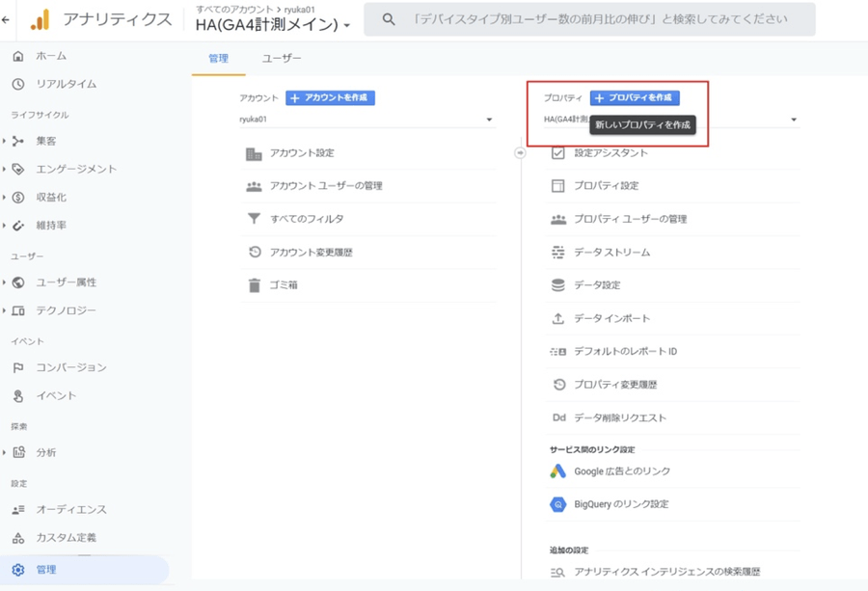The width and height of the screenshot is (868, 591).
Task: Expand the 集客 sidebar section
Action: [x=5, y=141]
